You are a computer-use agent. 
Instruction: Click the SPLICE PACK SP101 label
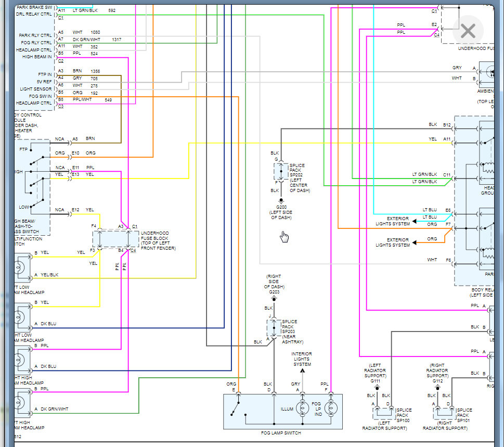click(x=464, y=415)
